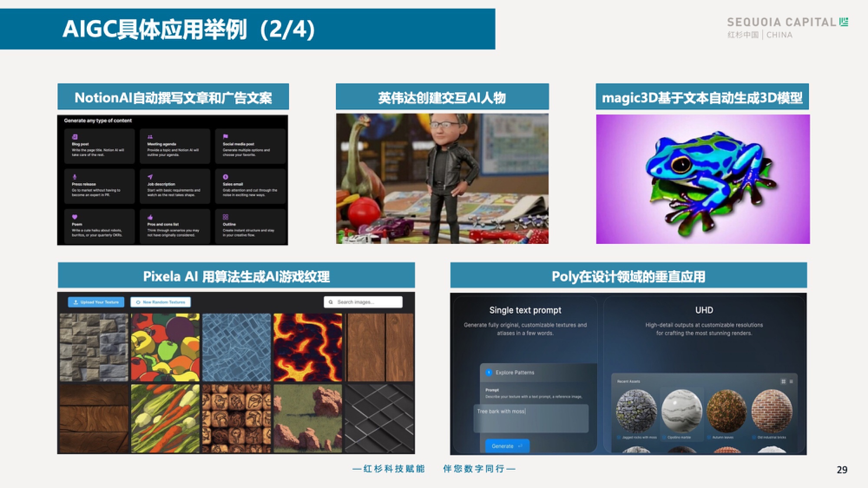Image resolution: width=868 pixels, height=488 pixels.
Task: Check the Cipollino marble asset checkbox
Action: point(664,438)
